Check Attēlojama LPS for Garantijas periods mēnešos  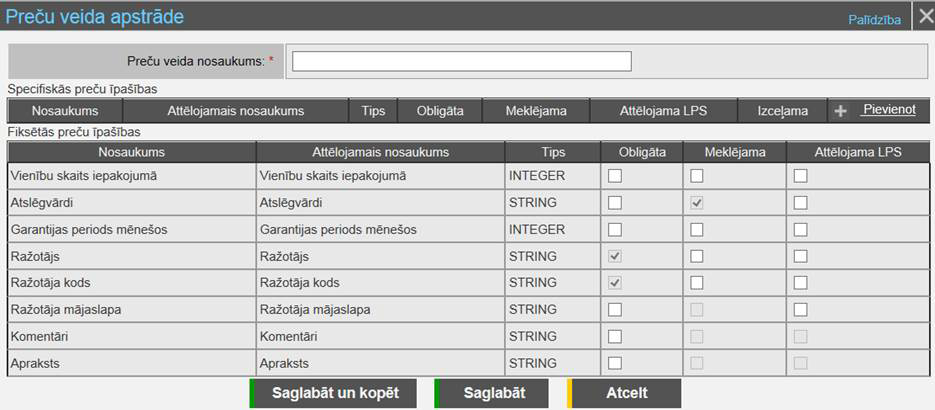(801, 229)
